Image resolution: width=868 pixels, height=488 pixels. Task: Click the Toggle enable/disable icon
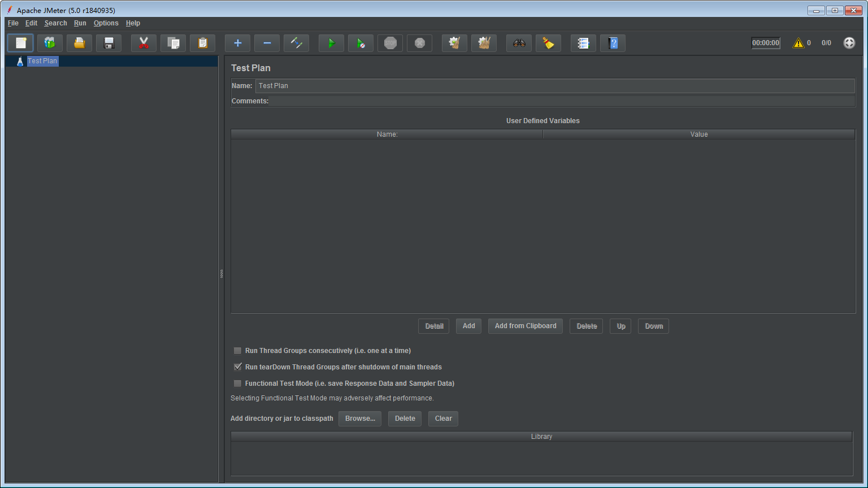tap(296, 43)
